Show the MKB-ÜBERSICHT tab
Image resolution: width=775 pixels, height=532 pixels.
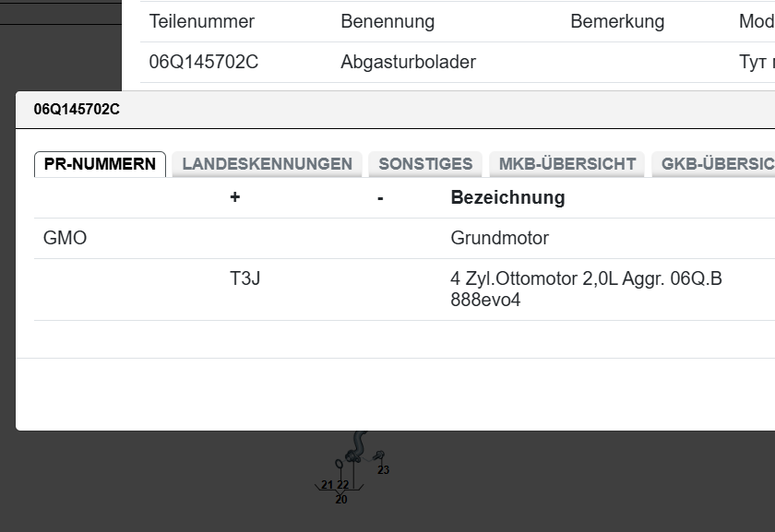[x=566, y=164]
